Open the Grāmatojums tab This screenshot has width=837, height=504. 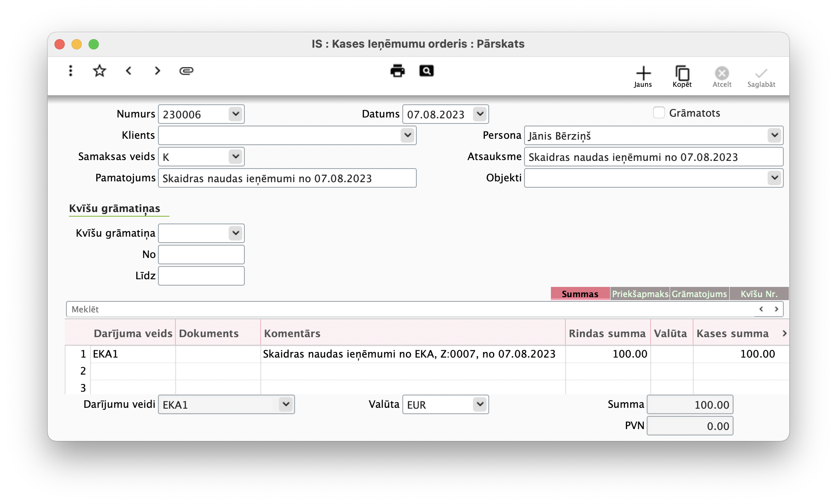tap(699, 294)
